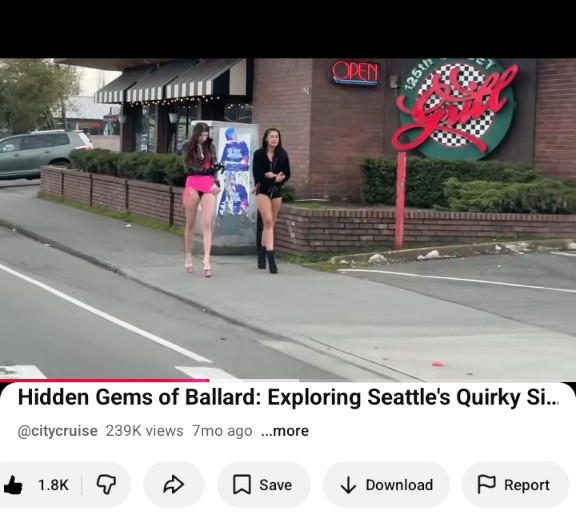The height and width of the screenshot is (525, 576).
Task: Click the 7mo ago upload date
Action: [222, 431]
